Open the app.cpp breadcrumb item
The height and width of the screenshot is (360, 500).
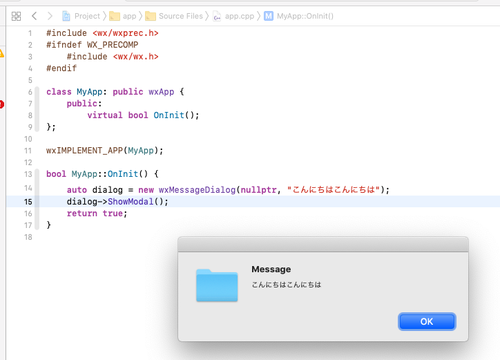[x=239, y=16]
